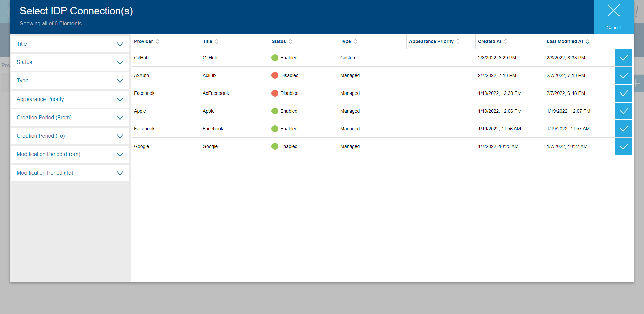Select the Apple connection row

tap(624, 111)
